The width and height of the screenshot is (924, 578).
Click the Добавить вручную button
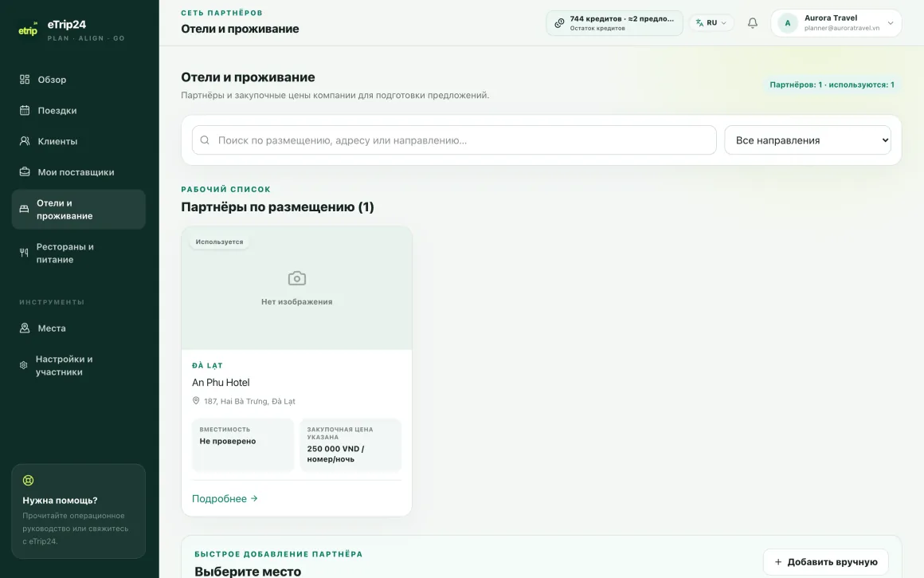825,562
